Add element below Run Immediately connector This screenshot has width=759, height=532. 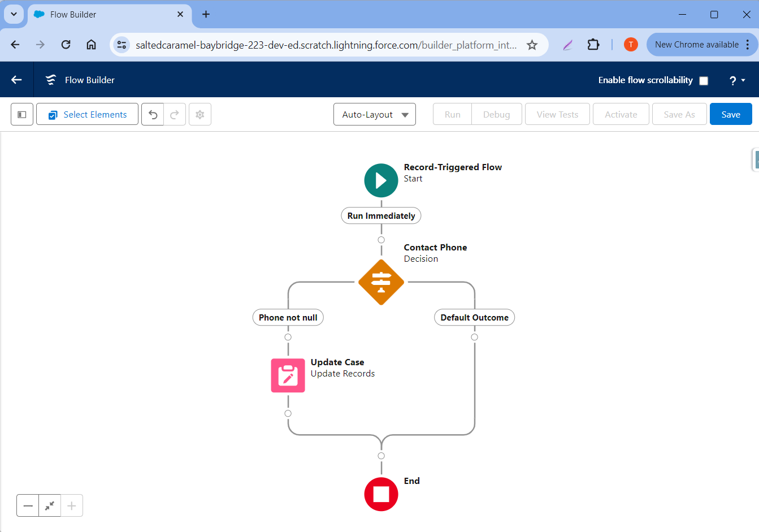click(x=381, y=240)
